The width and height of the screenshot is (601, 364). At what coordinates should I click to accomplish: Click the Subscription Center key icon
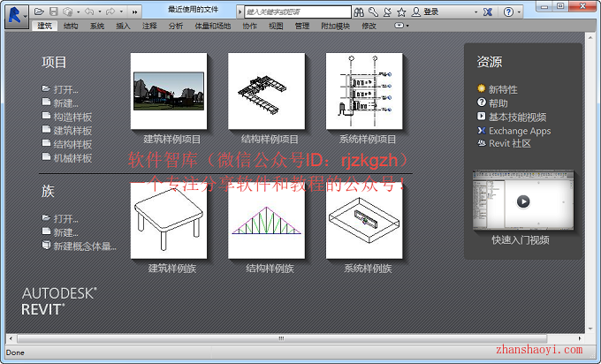click(373, 11)
